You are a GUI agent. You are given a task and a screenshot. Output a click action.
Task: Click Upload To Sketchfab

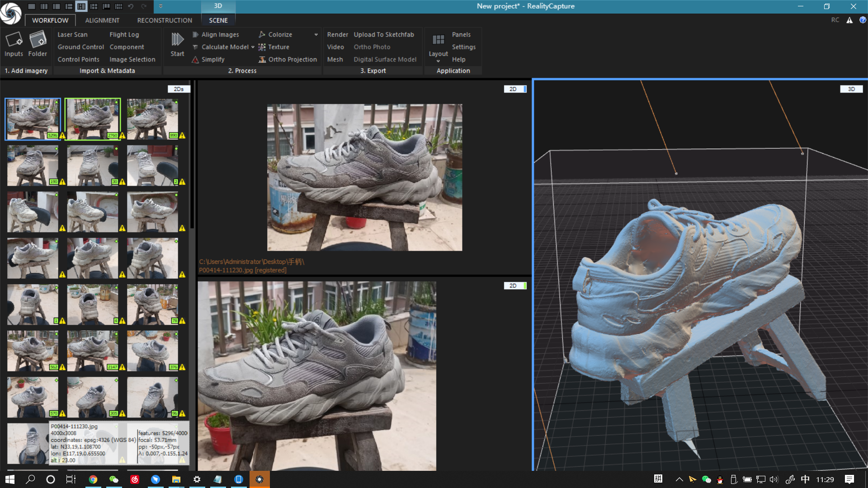point(385,34)
